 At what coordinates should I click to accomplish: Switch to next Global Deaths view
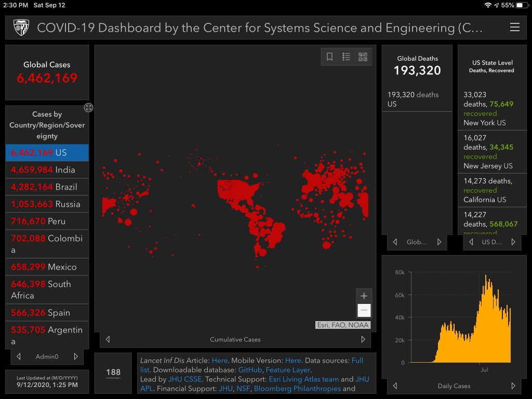(x=439, y=242)
